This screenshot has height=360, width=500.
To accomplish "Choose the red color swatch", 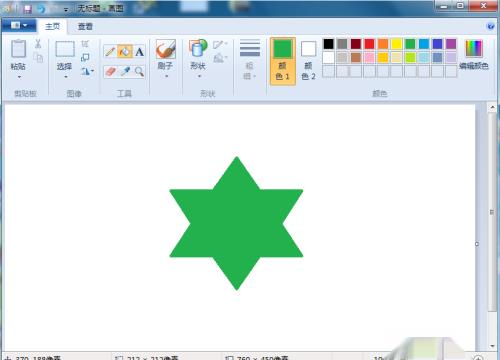I will coord(369,44).
